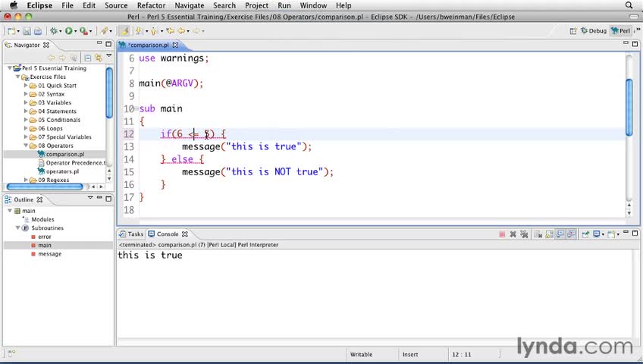Select the message subroutine in Outline
The width and height of the screenshot is (643, 364).
coord(46,254)
